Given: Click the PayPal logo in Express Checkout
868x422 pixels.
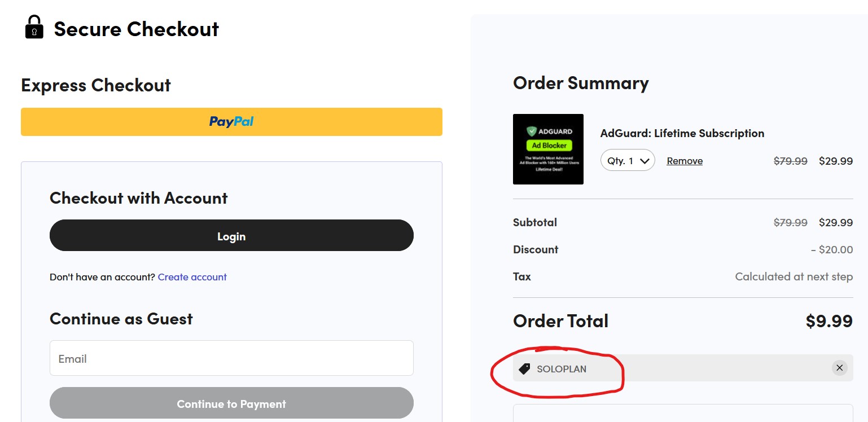Looking at the screenshot, I should coord(231,121).
